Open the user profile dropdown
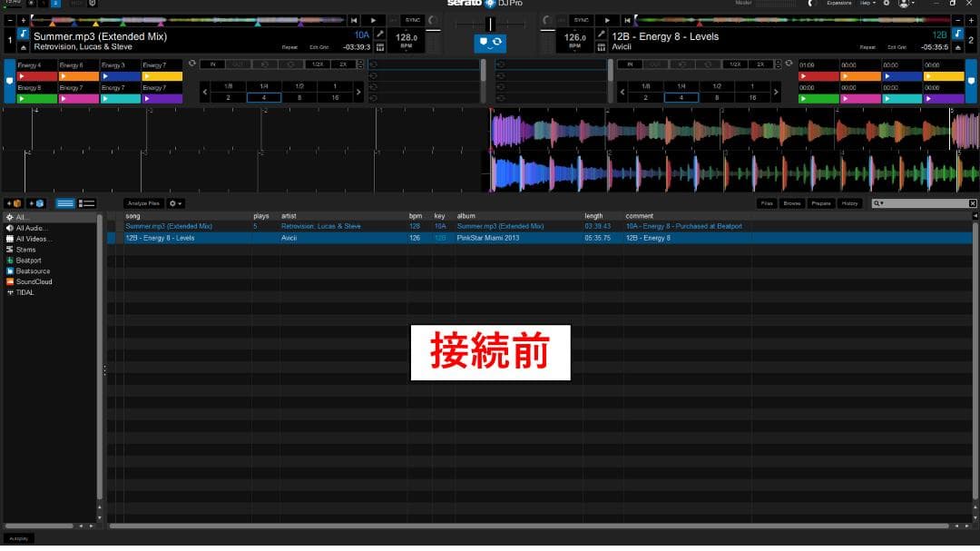This screenshot has height=551, width=980. coord(904,4)
